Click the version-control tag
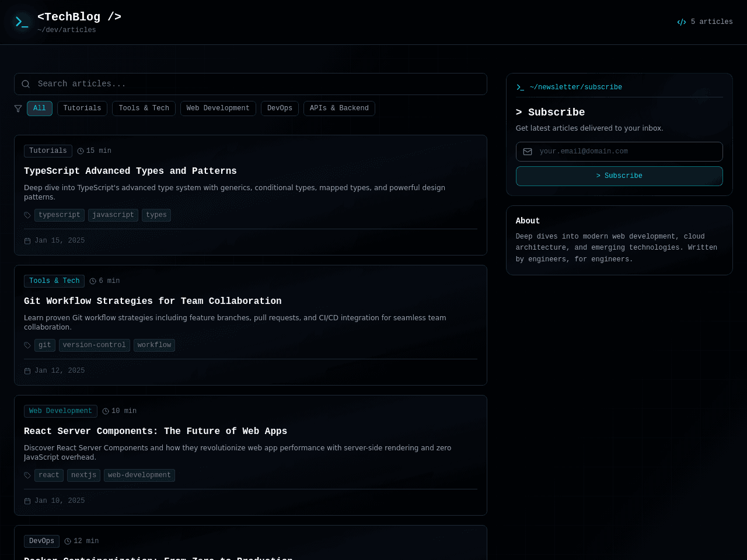This screenshot has height=560, width=747. 95,345
